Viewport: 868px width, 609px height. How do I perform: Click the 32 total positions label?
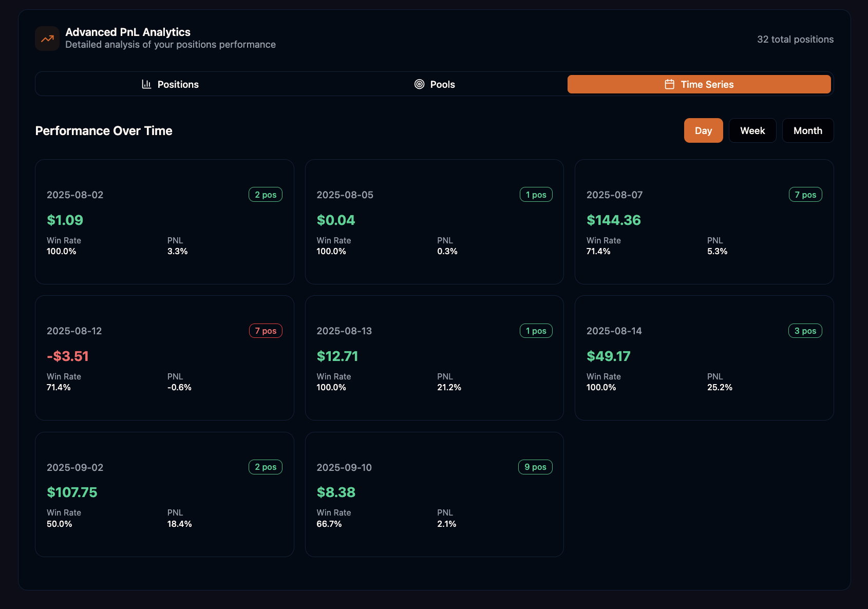coord(795,39)
